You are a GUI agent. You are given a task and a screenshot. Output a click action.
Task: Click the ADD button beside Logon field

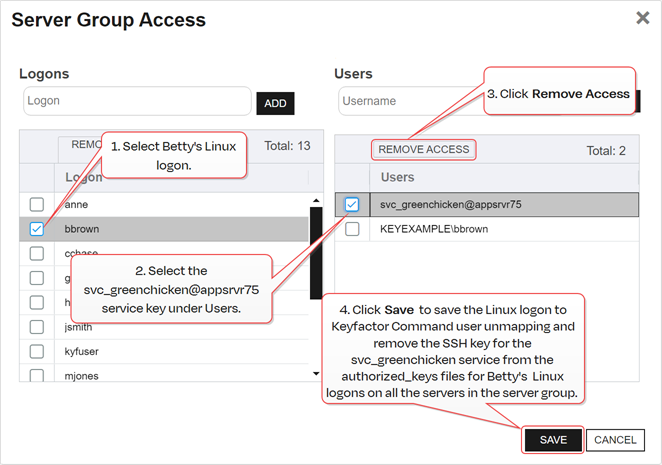[275, 103]
